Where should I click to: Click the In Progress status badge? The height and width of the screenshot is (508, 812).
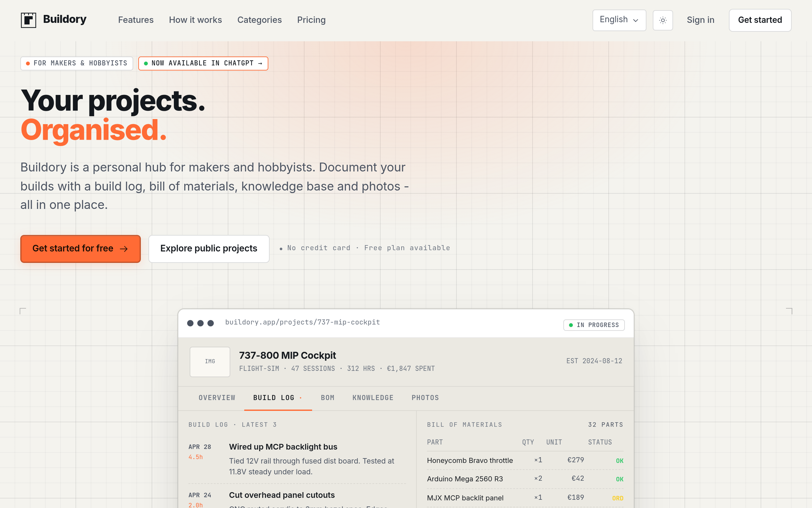(x=594, y=325)
